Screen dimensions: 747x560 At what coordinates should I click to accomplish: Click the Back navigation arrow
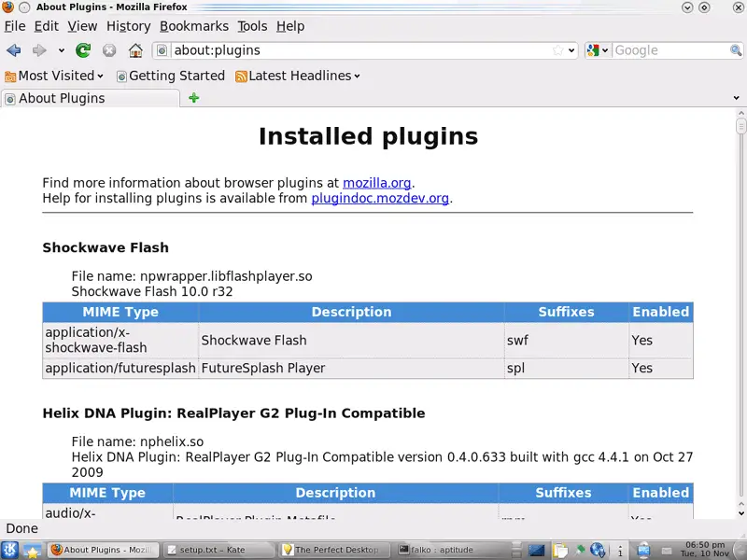13,50
